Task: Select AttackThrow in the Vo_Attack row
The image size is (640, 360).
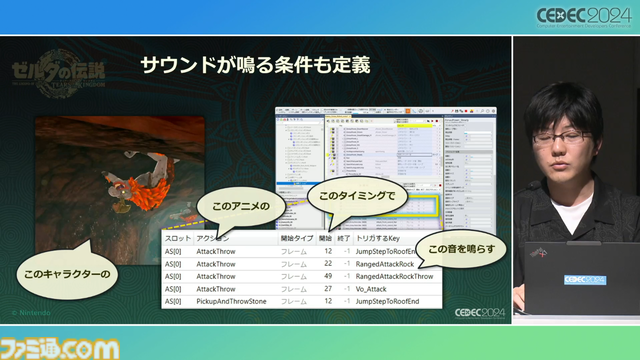Action: pos(216,289)
